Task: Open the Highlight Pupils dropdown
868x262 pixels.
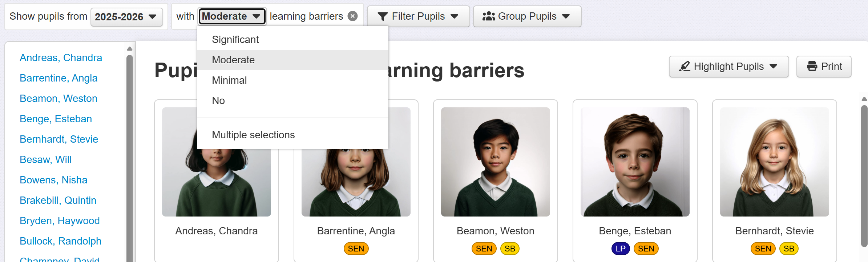Action: click(x=729, y=67)
